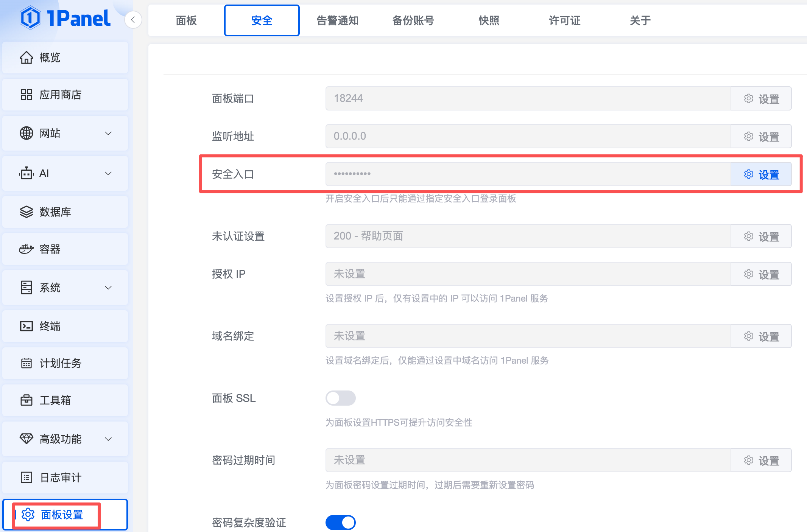Disable 密码复杂度验证 toggle
Viewport: 807px width, 532px height.
pyautogui.click(x=340, y=523)
